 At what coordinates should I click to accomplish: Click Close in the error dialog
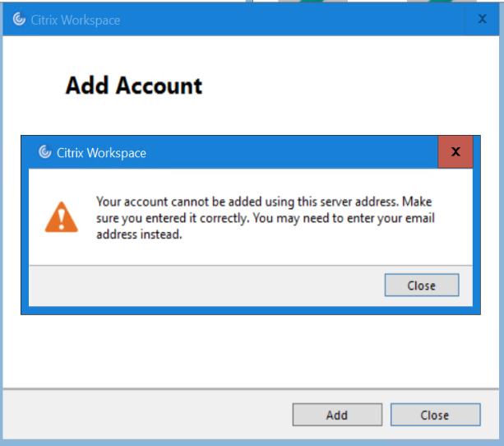tap(422, 285)
